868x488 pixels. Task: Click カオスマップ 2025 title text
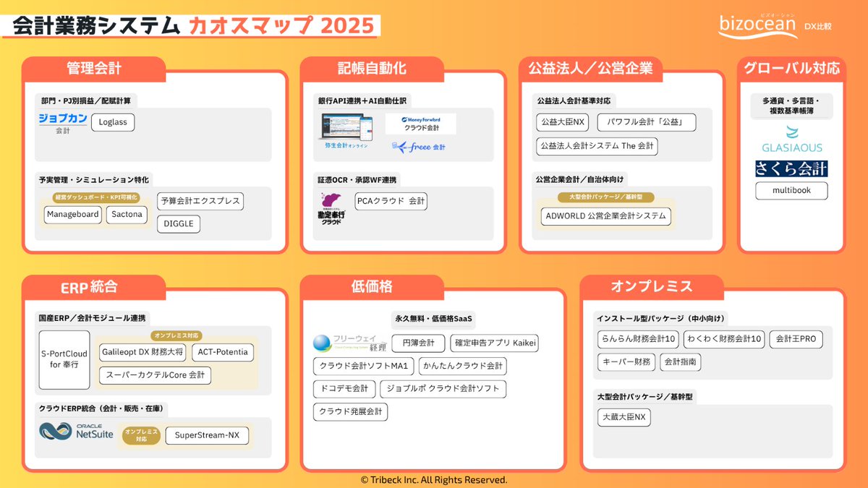pyautogui.click(x=281, y=25)
